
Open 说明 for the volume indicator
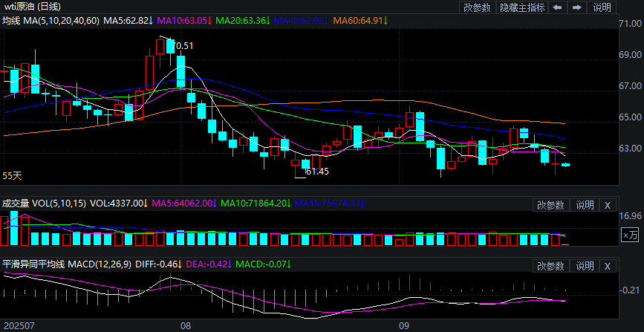[585, 205]
